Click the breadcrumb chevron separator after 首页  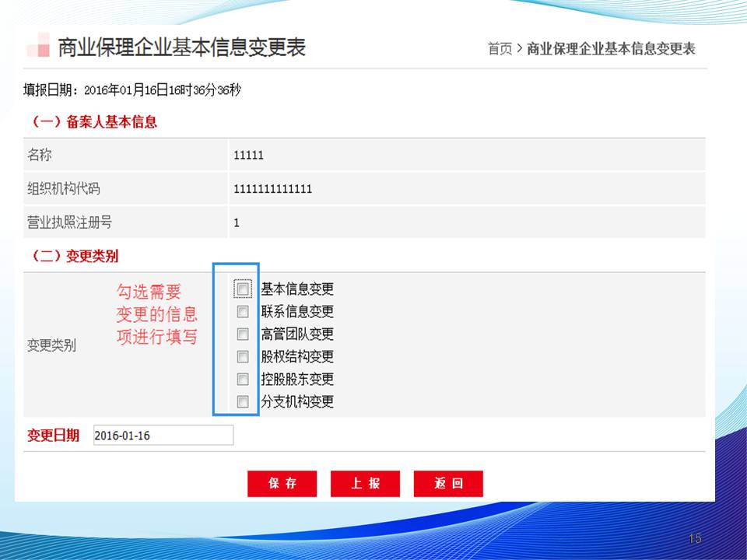[x=519, y=49]
